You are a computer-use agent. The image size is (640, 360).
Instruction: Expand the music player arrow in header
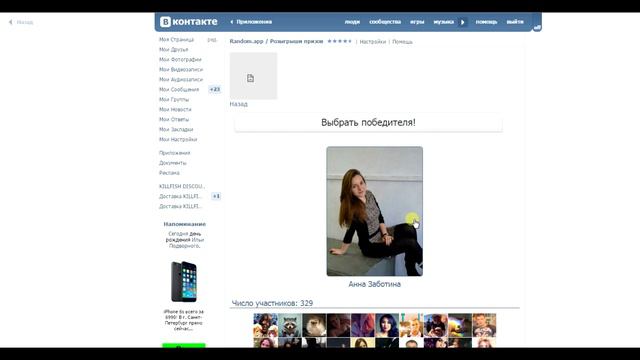(462, 22)
